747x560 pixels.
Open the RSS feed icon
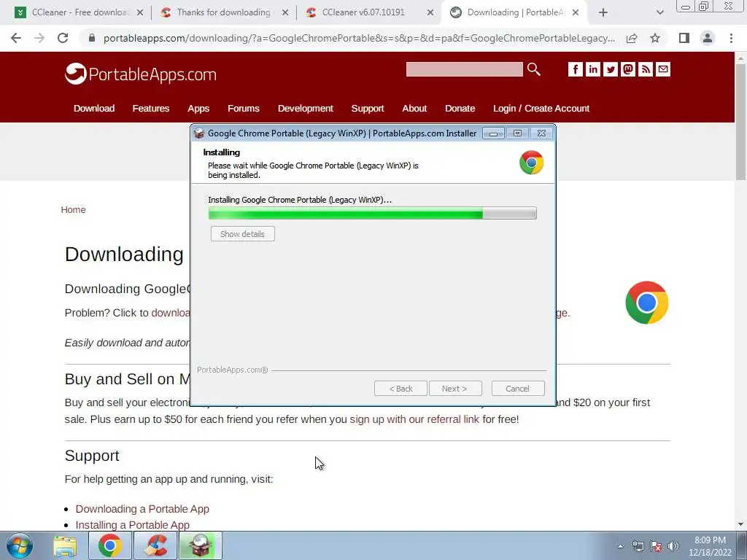[646, 69]
